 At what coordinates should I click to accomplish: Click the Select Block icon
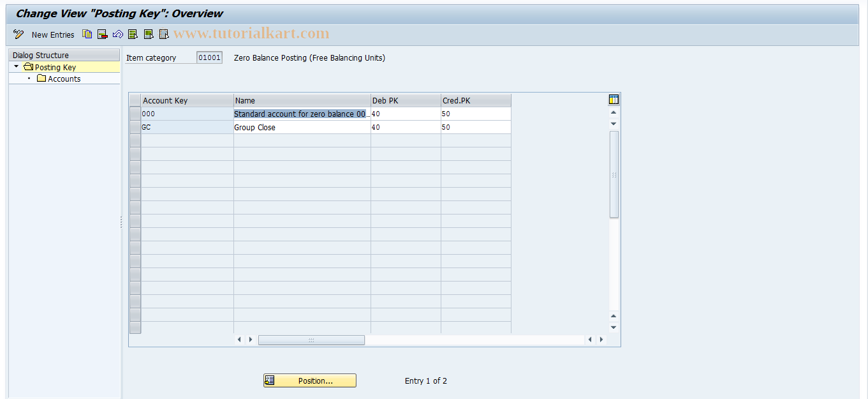pos(149,34)
